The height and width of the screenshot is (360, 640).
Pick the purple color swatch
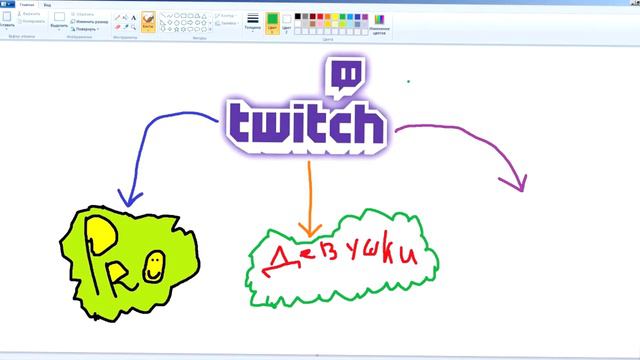365,16
